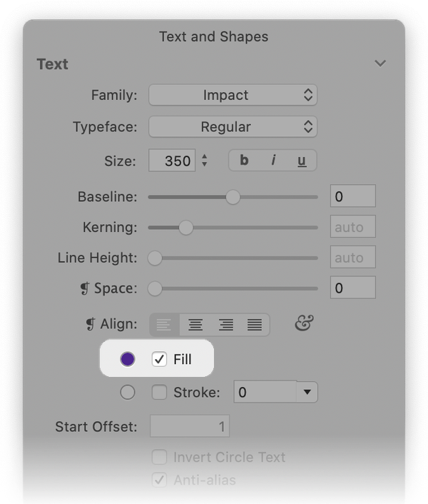This screenshot has width=428, height=504.
Task: Collapse the Text section chevron
Action: 380,64
